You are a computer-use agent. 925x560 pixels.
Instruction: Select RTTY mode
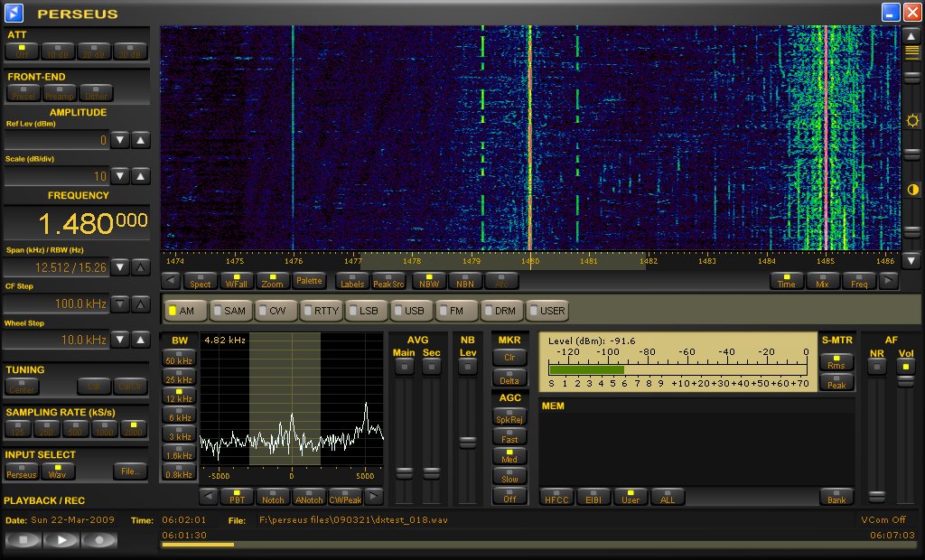321,311
